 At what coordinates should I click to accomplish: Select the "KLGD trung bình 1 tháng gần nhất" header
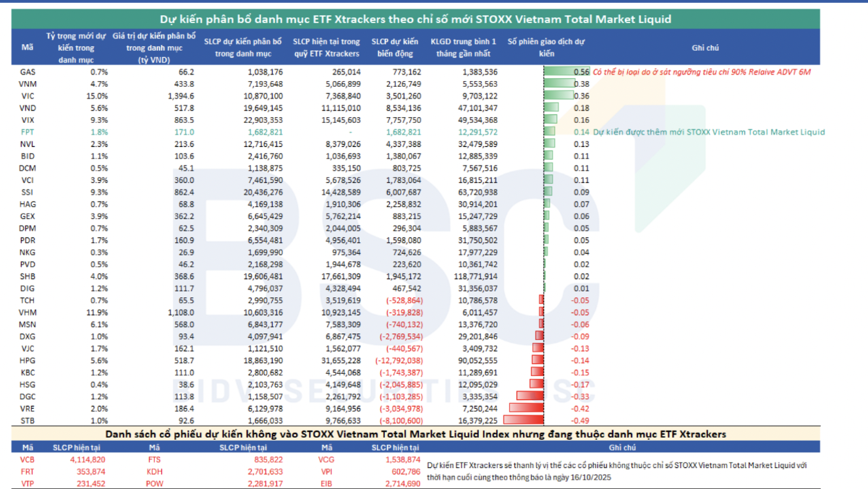click(463, 47)
